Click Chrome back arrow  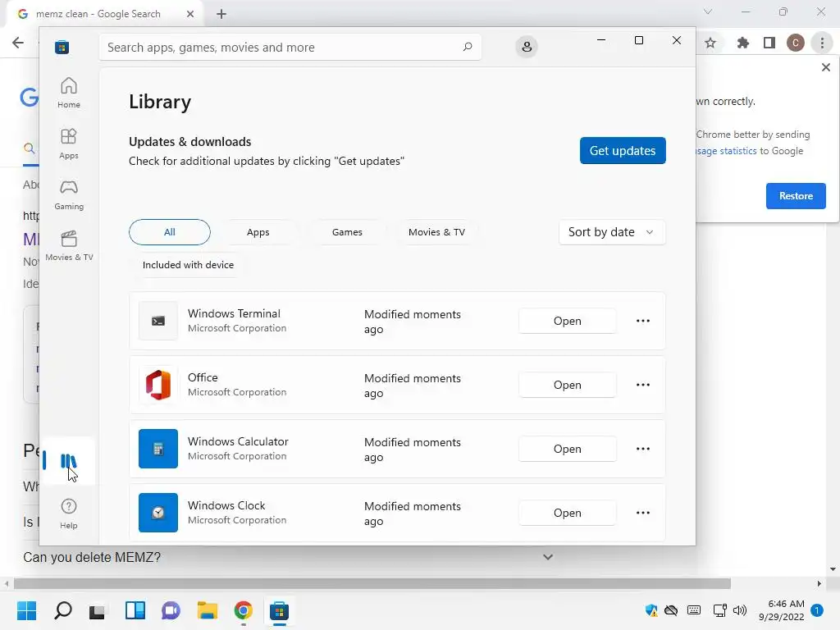[x=18, y=43]
